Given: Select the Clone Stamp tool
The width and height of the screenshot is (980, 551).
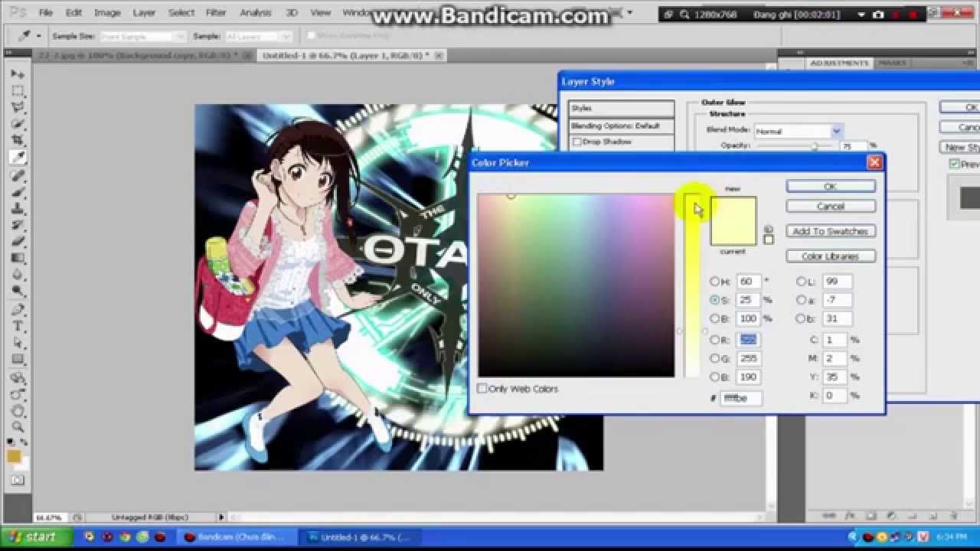Looking at the screenshot, I should click(17, 209).
